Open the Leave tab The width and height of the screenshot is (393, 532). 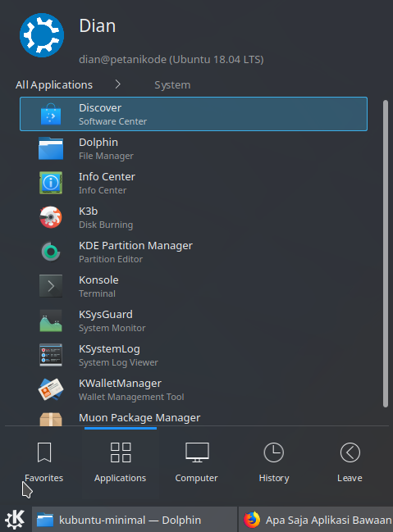coord(350,463)
